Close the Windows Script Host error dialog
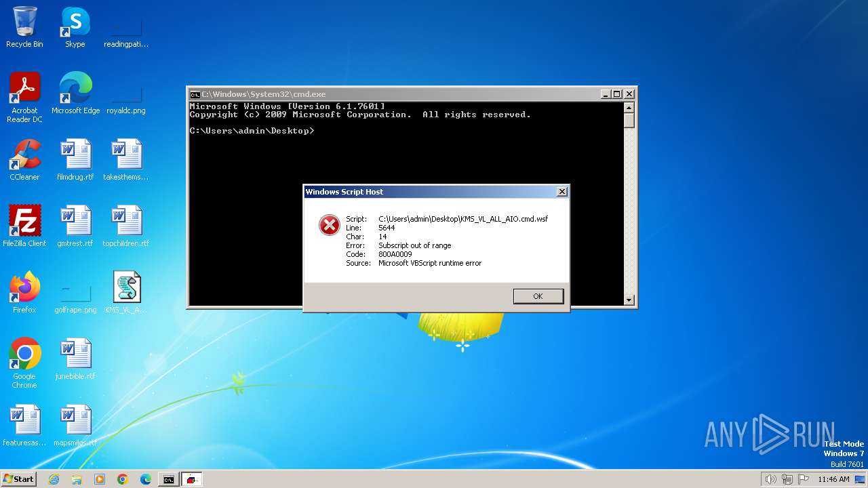This screenshot has width=868, height=488. [x=561, y=192]
